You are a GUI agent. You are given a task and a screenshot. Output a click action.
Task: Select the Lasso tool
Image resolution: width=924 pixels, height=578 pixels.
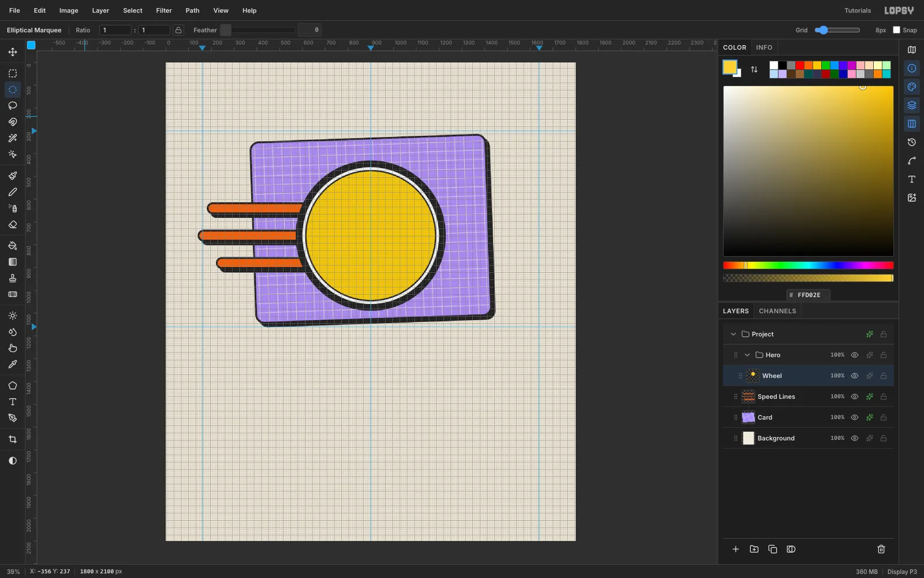[x=13, y=106]
